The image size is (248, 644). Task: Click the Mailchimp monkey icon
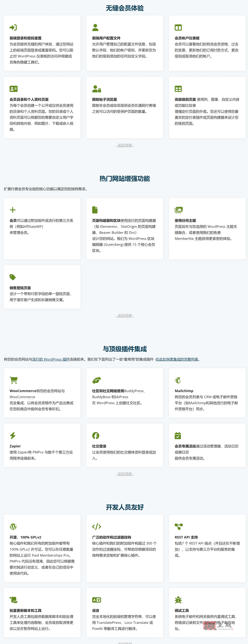coord(178,380)
